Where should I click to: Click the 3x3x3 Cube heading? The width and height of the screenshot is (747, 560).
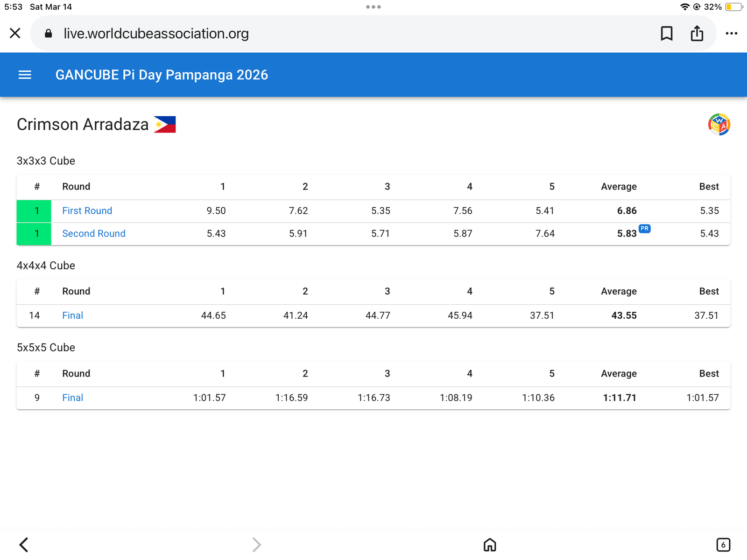click(46, 161)
